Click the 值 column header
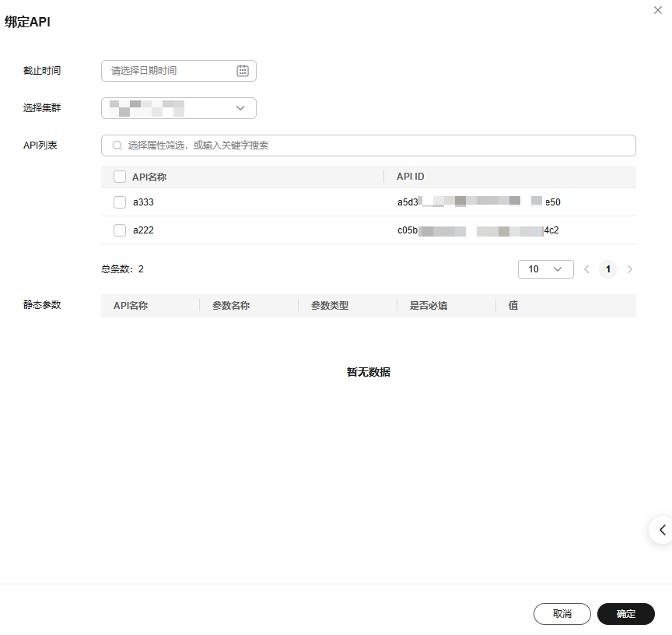 (513, 305)
